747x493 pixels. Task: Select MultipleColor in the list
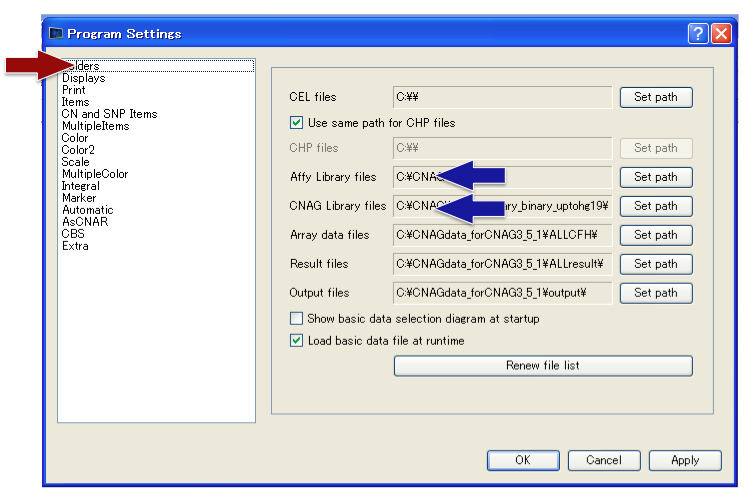[95, 174]
